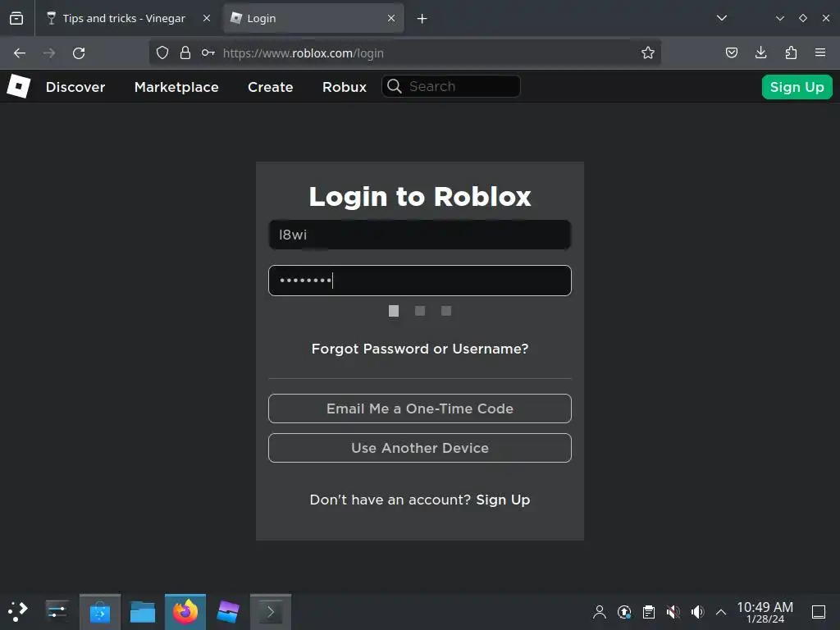This screenshot has height=630, width=840.
Task: Open Roblox Studio icon in taskbar
Action: pyautogui.click(x=228, y=612)
